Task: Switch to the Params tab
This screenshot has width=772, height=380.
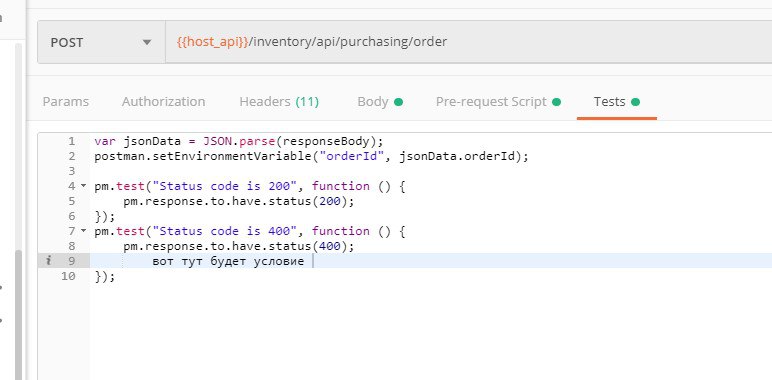Action: [x=65, y=102]
